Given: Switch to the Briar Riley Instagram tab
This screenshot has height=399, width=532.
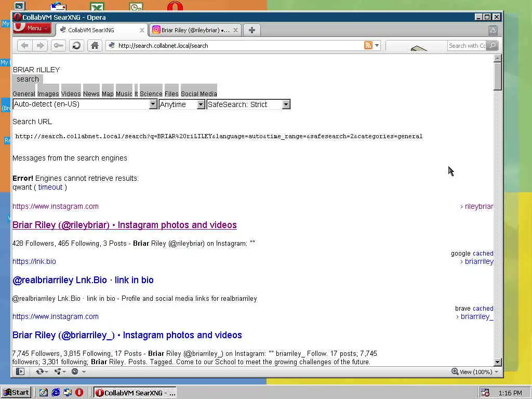Looking at the screenshot, I should click(195, 30).
